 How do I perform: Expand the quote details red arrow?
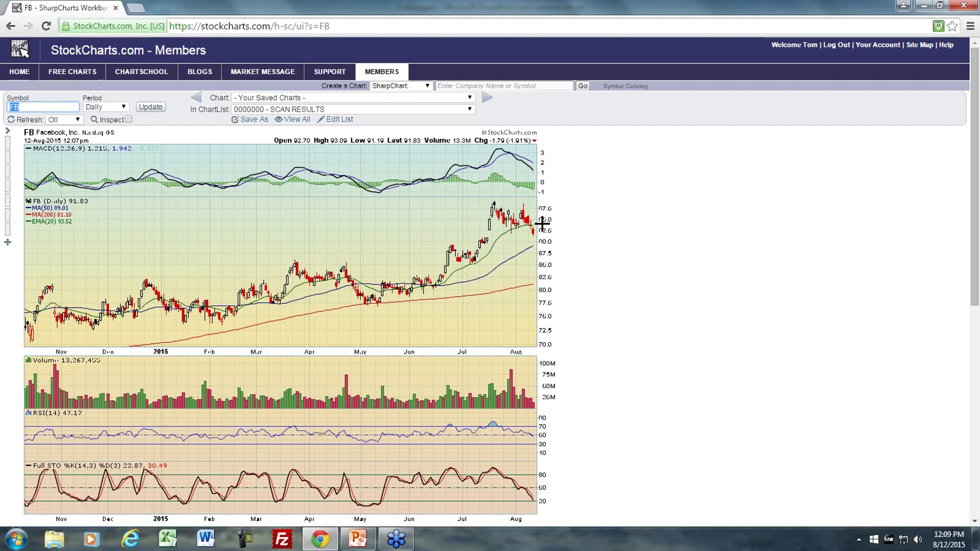click(x=534, y=141)
